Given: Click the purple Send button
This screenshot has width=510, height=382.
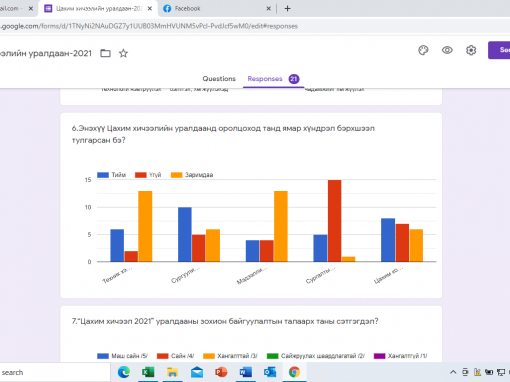Looking at the screenshot, I should [499, 50].
